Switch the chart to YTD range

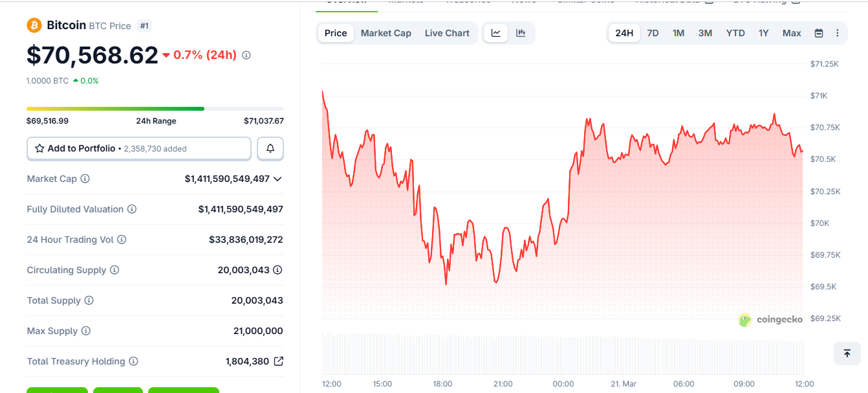pyautogui.click(x=735, y=32)
